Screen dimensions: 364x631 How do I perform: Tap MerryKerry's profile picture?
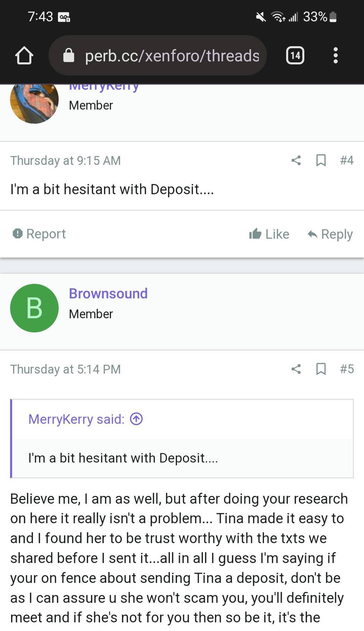(x=34, y=103)
